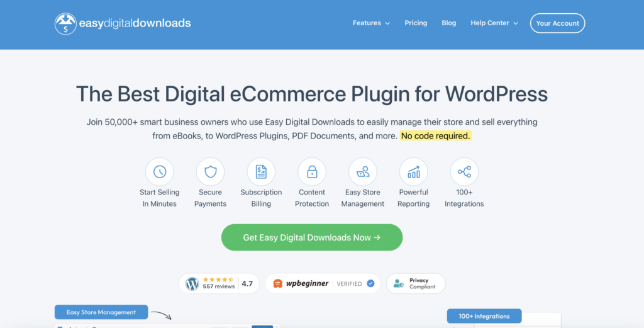
Task: Click the Easy Store Management feature label
Action: point(363,198)
